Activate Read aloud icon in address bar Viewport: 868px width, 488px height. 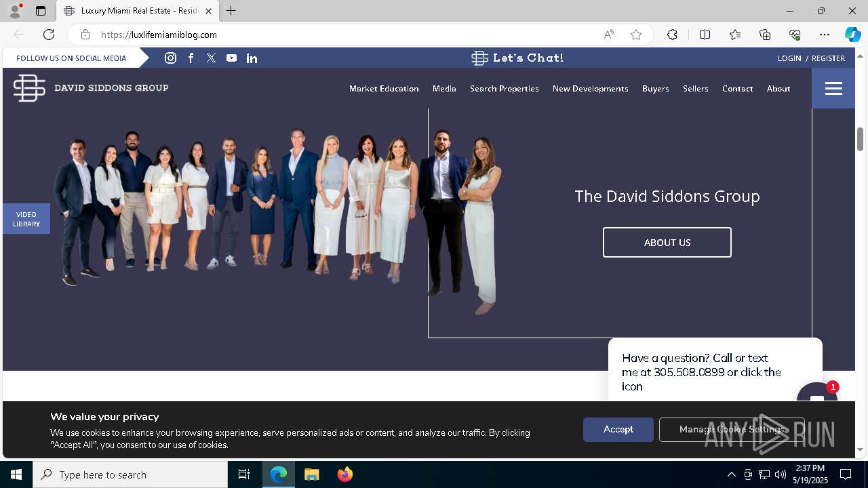pyautogui.click(x=609, y=35)
